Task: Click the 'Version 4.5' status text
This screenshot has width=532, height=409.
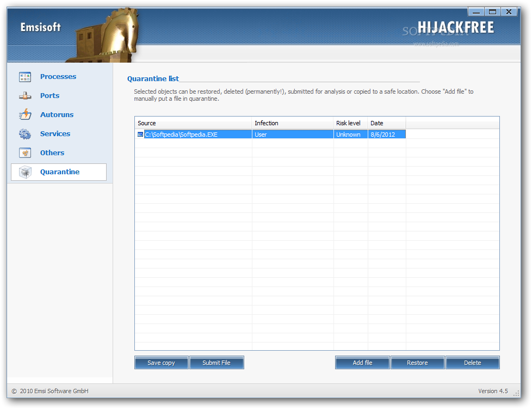Action: (493, 391)
